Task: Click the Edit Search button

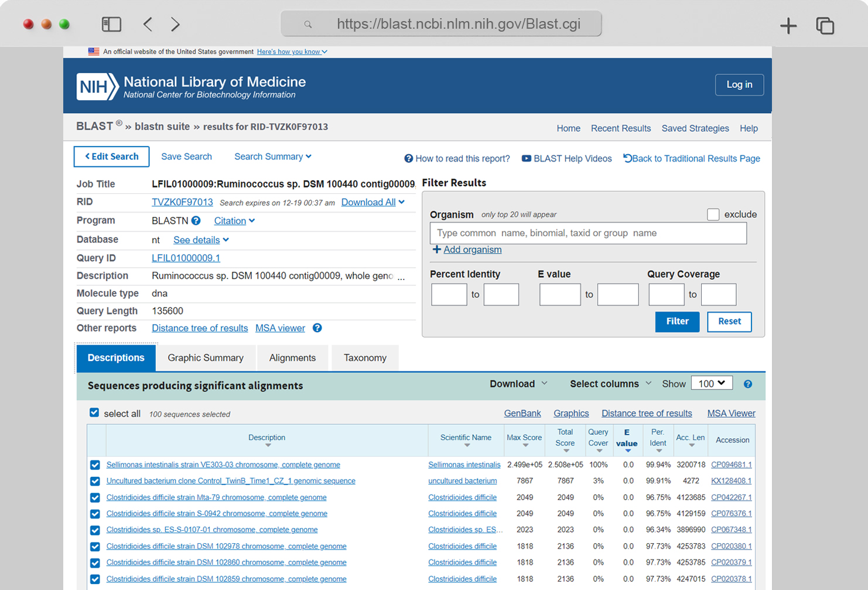Action: 111,156
